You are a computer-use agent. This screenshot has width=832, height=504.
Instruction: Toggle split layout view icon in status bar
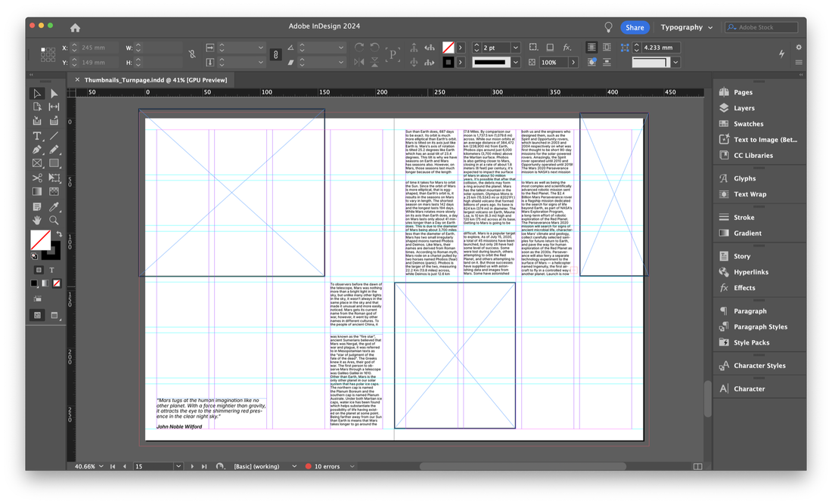pyautogui.click(x=698, y=466)
